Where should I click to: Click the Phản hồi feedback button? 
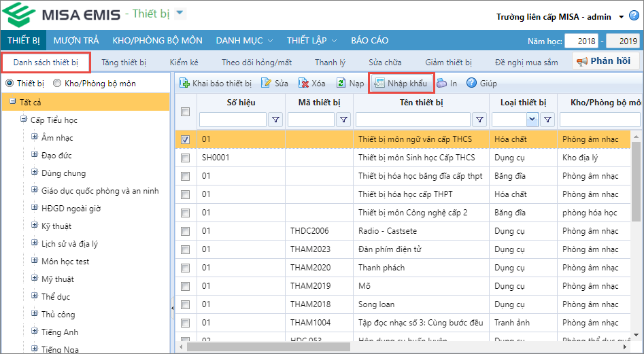603,61
